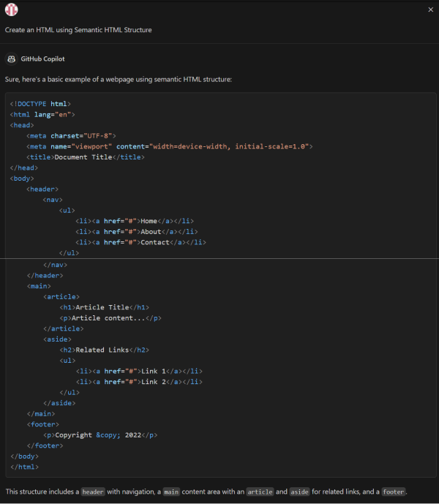
Task: Click the Home link line in code
Action: [x=134, y=221]
